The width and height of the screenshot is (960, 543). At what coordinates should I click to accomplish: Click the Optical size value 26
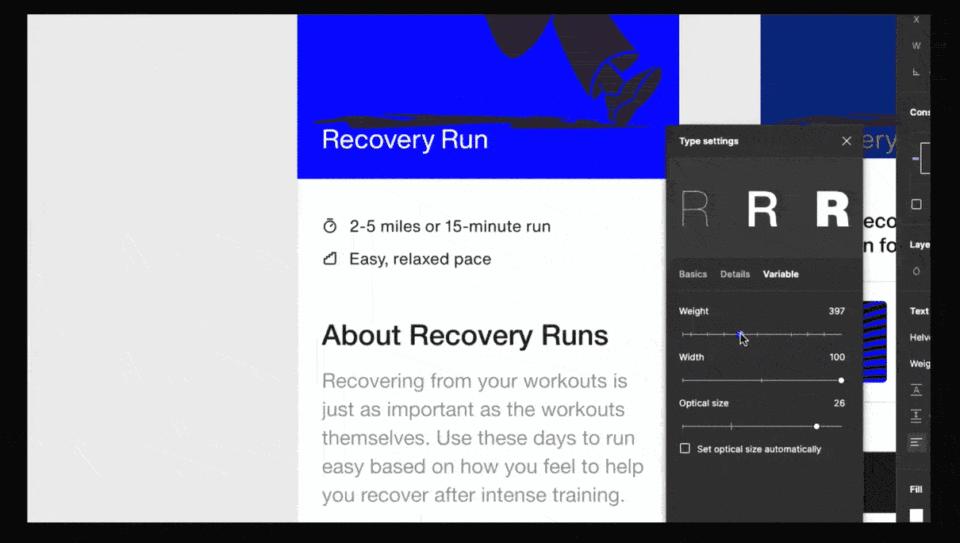839,403
